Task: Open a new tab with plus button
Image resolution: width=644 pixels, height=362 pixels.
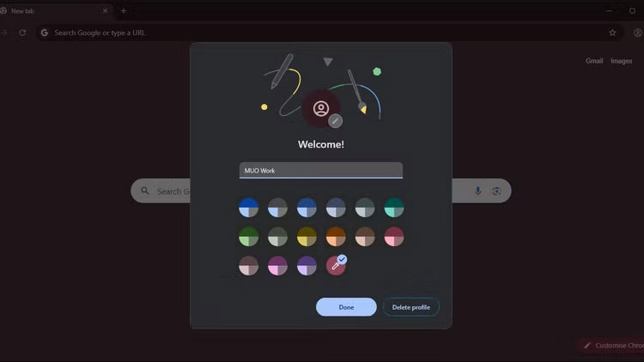Action: (x=123, y=10)
